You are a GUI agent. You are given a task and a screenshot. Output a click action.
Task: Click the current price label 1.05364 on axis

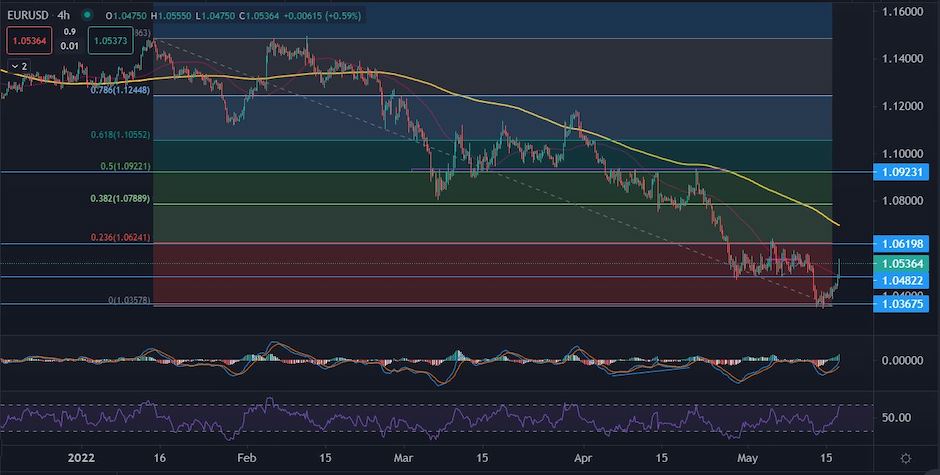[x=901, y=263]
